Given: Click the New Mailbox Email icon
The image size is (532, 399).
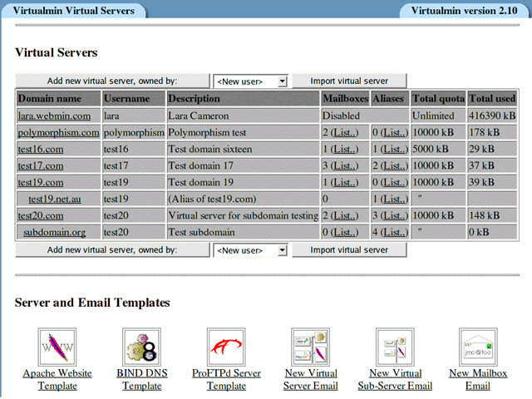Looking at the screenshot, I should click(x=478, y=347).
